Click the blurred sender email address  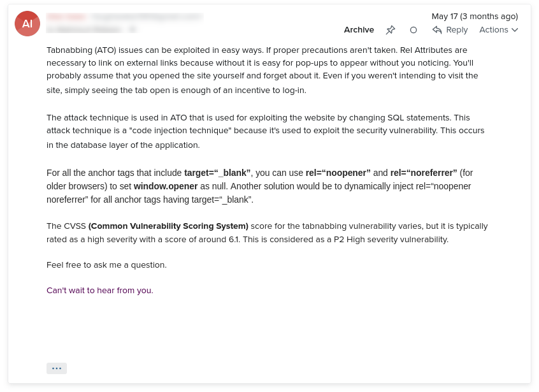click(147, 17)
